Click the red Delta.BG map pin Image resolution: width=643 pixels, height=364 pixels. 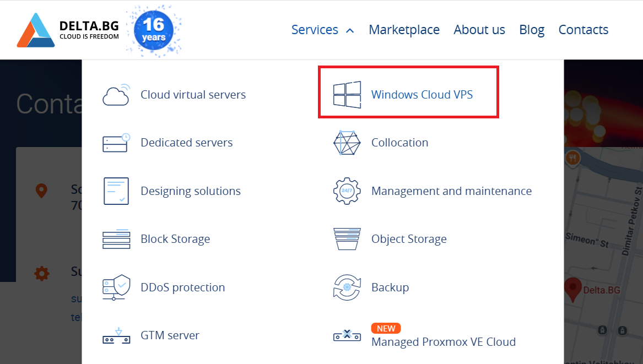click(x=573, y=290)
